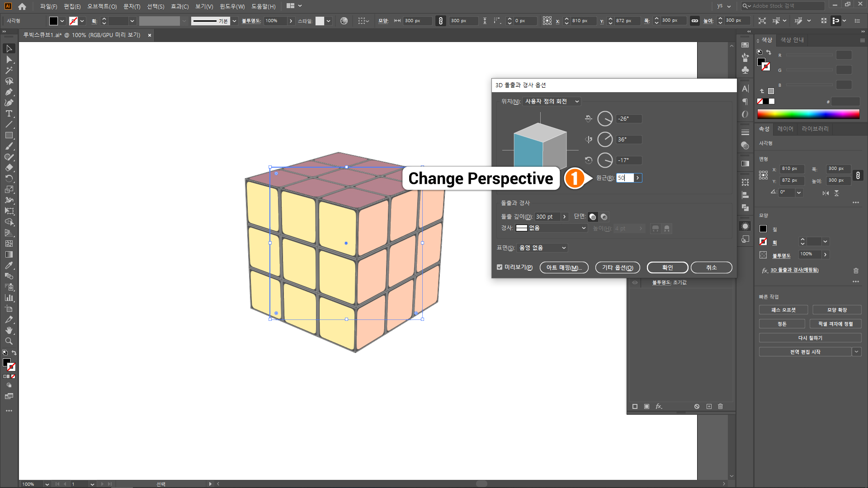The height and width of the screenshot is (488, 868).
Task: Select the Type tool in toolbar
Action: click(9, 113)
